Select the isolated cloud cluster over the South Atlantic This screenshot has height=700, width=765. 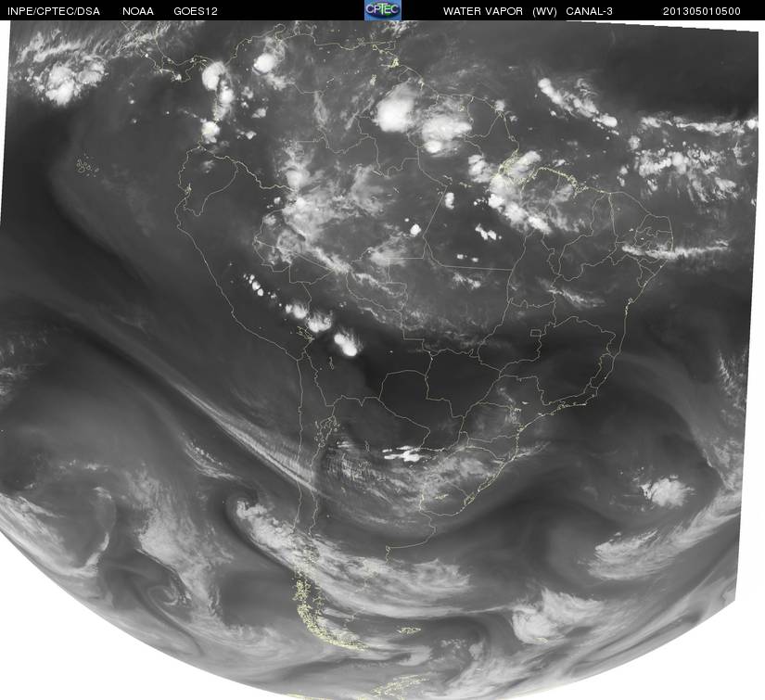pos(665,491)
